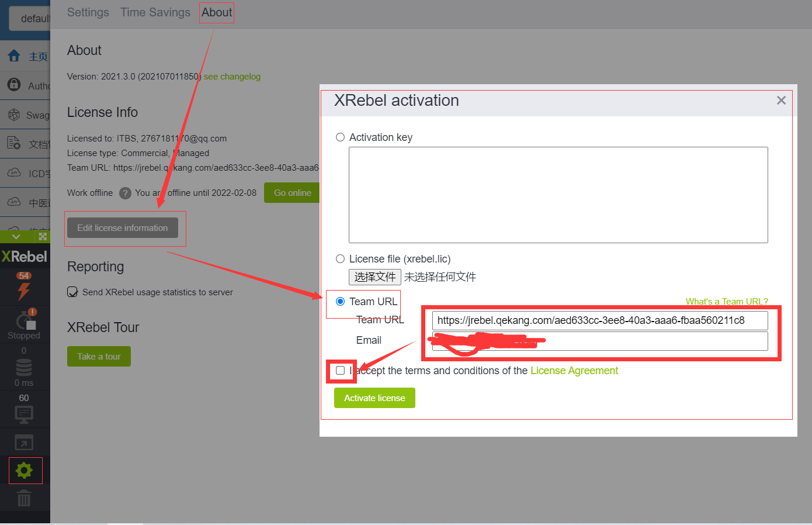This screenshot has width=812, height=525.
Task: Open the XRebel monitor logs icon
Action: coord(24,415)
